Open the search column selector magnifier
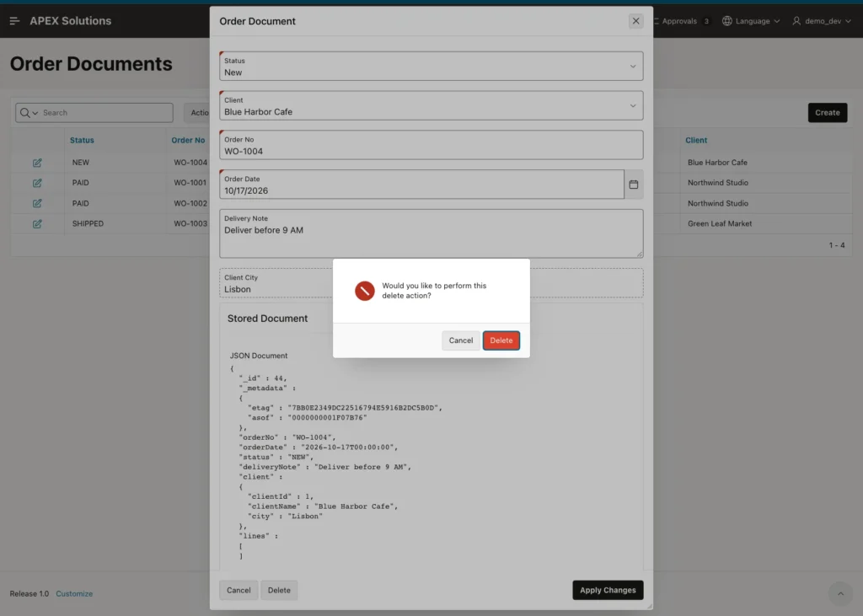 tap(29, 112)
